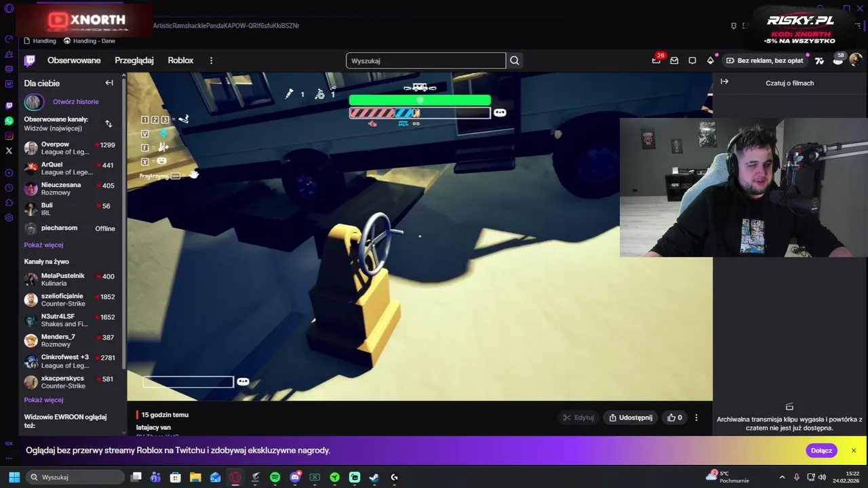
Task: Click the Windows Start button
Action: coord(14,477)
